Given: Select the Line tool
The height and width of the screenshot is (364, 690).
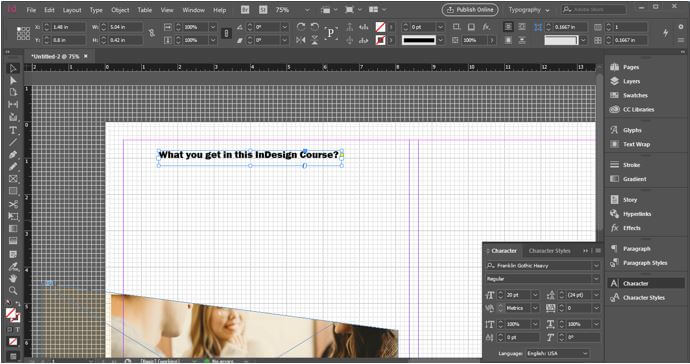Looking at the screenshot, I should [x=13, y=142].
